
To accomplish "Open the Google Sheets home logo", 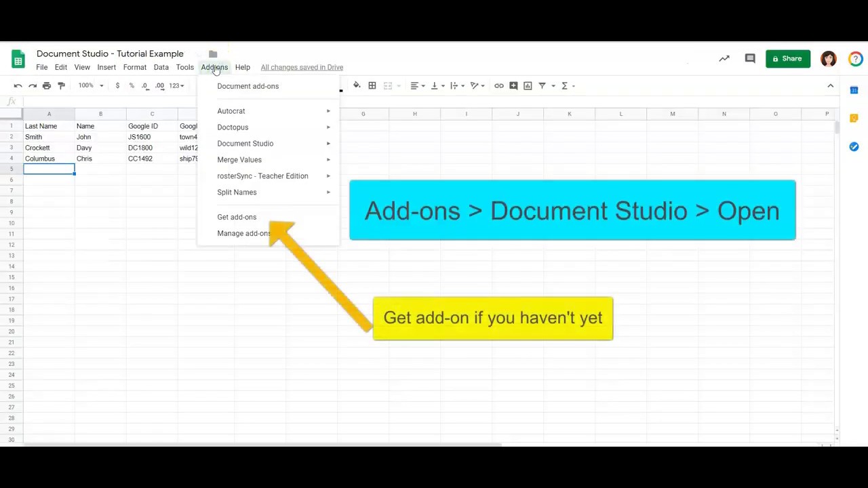I will point(18,58).
